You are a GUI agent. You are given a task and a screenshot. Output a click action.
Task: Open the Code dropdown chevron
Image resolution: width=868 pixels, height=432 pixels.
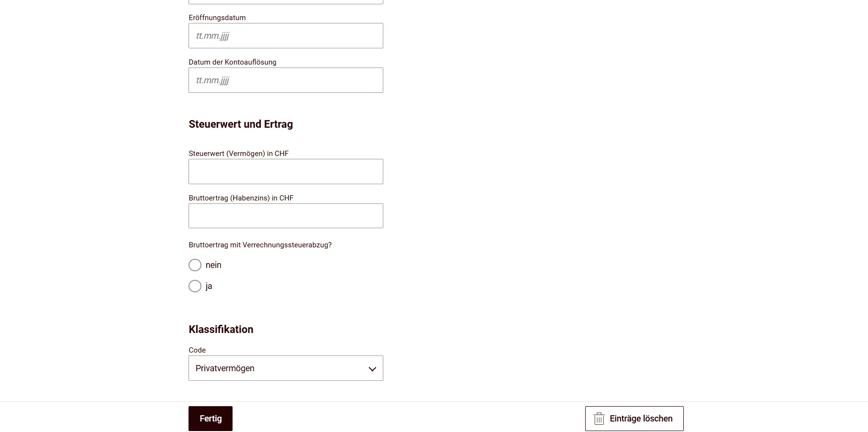(372, 368)
